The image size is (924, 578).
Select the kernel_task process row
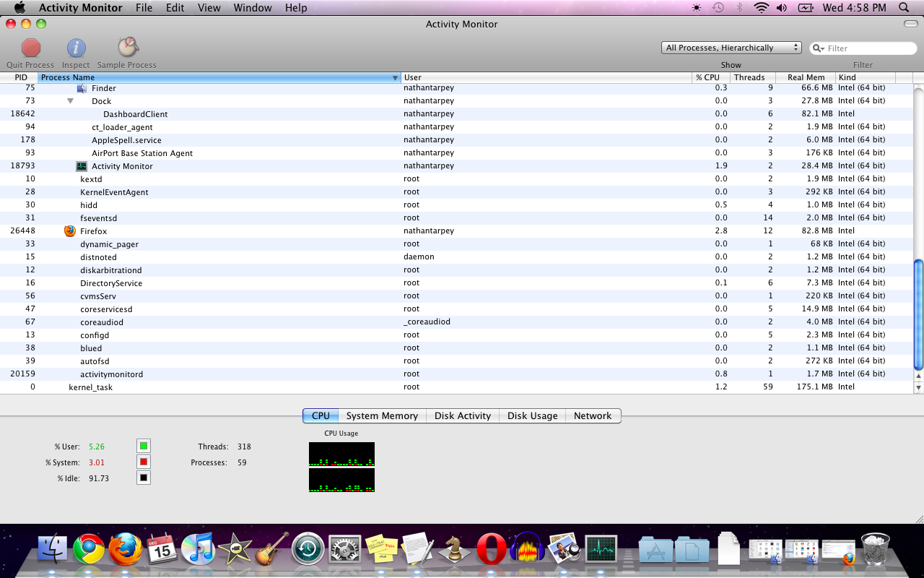[456, 387]
